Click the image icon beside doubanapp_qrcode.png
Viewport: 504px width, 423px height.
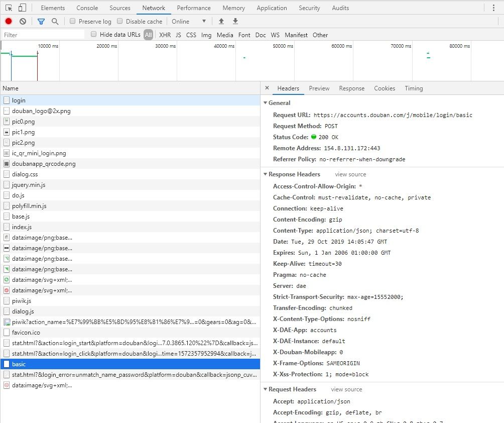coord(7,163)
